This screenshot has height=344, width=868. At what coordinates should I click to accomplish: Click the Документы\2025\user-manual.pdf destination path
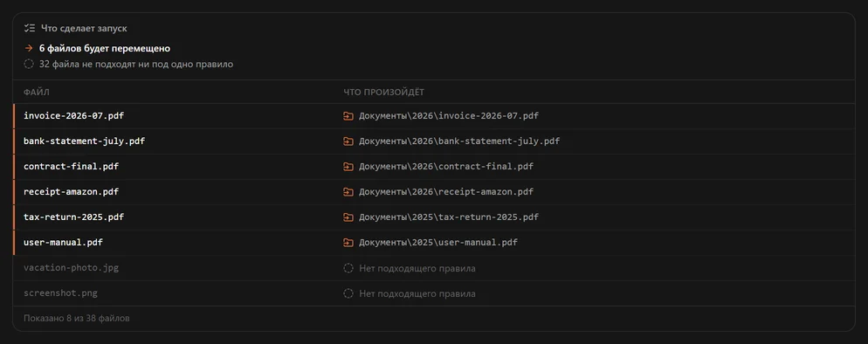point(438,243)
